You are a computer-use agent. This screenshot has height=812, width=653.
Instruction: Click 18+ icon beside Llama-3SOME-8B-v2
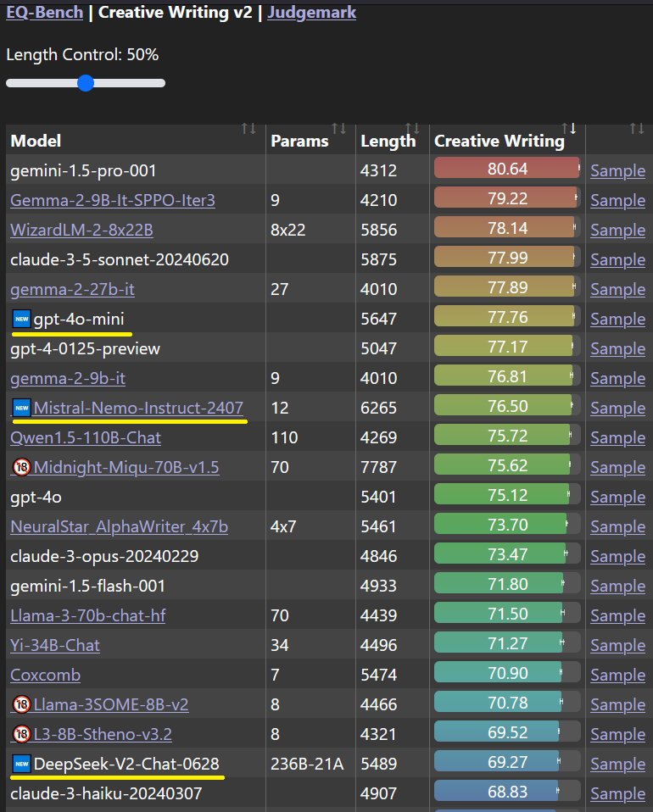coord(22,704)
